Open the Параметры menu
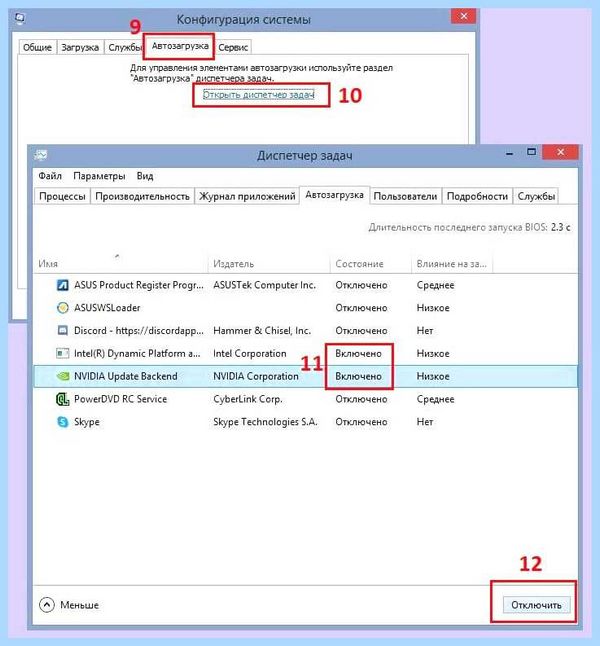 pos(99,176)
